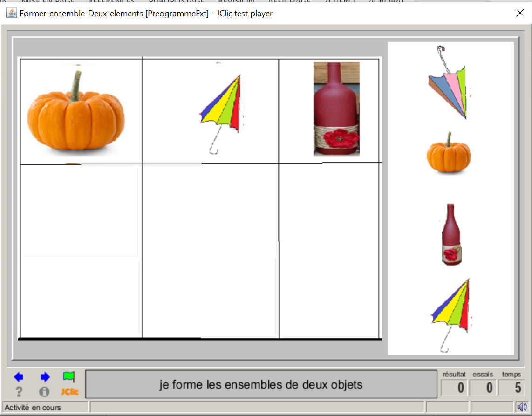The width and height of the screenshot is (532, 416).
Task: Close the JClic test player window
Action: click(520, 13)
